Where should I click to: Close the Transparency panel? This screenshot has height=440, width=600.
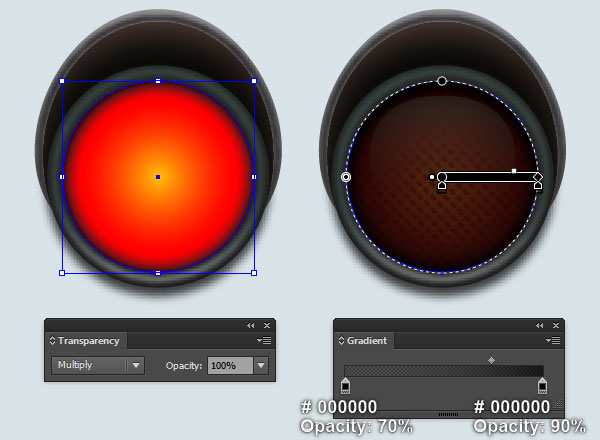(x=267, y=326)
